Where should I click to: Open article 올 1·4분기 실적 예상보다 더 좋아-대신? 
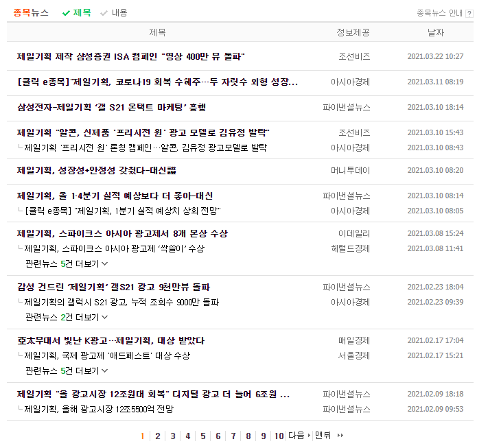pyautogui.click(x=115, y=196)
